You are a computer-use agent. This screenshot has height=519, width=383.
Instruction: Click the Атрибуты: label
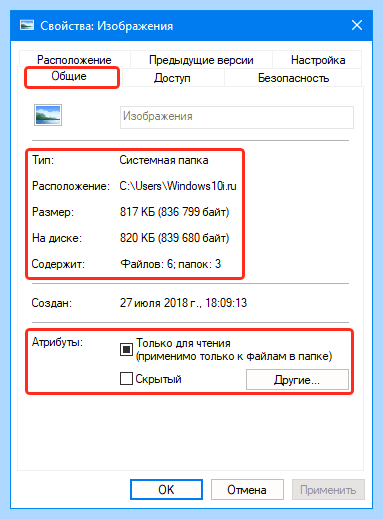coord(57,342)
